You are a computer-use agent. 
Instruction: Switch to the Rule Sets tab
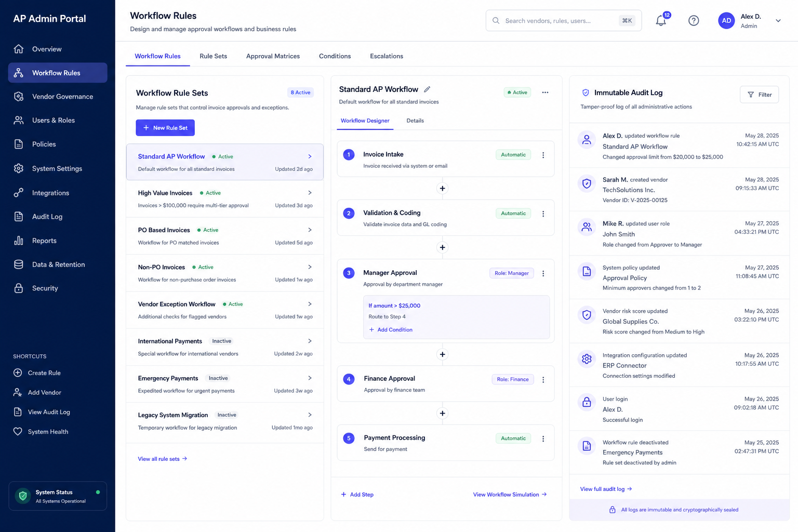pyautogui.click(x=213, y=56)
